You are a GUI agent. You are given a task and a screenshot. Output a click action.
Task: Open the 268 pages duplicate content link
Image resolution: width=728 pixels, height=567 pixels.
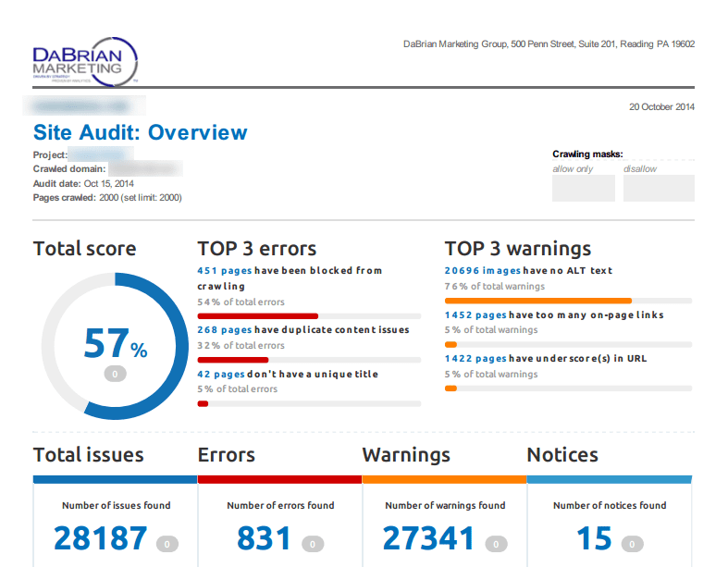[225, 329]
